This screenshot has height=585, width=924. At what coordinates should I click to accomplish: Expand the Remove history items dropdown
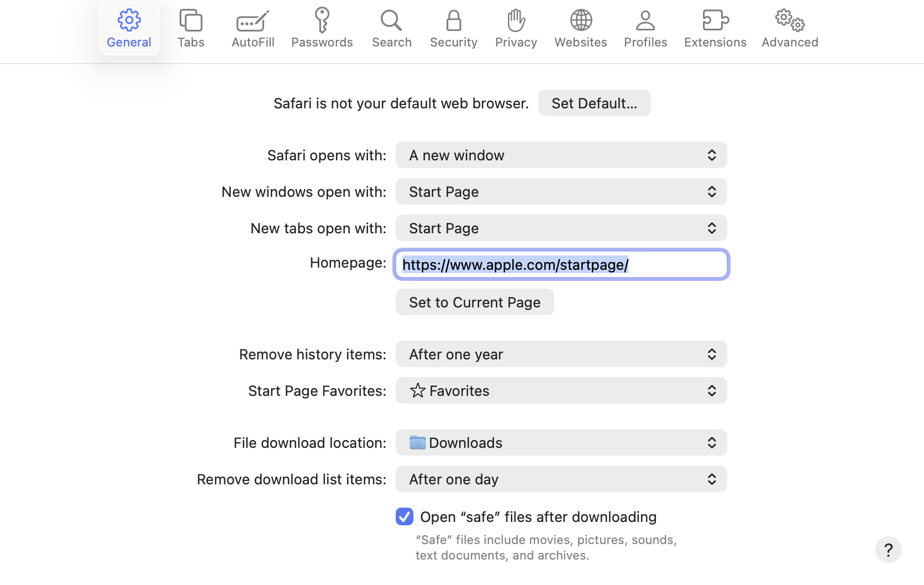click(561, 354)
